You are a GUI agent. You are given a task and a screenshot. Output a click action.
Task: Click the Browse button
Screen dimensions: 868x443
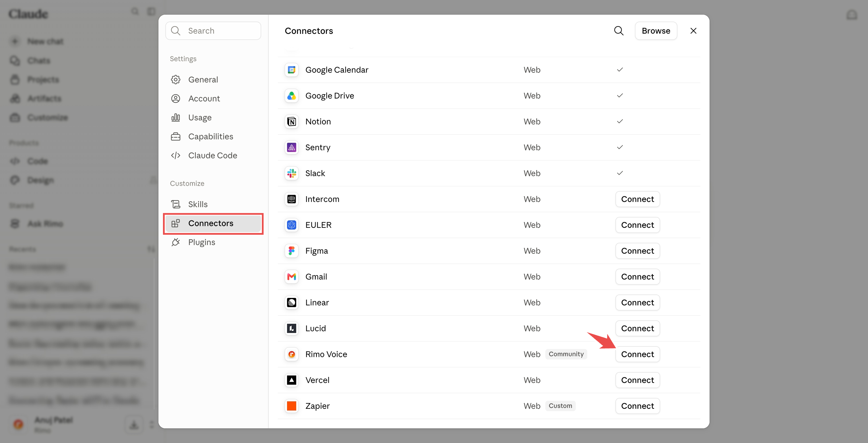[x=656, y=31]
